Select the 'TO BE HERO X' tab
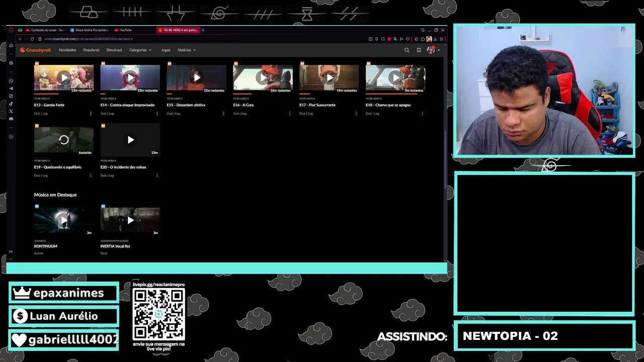This screenshot has height=362, width=644. coord(178,30)
